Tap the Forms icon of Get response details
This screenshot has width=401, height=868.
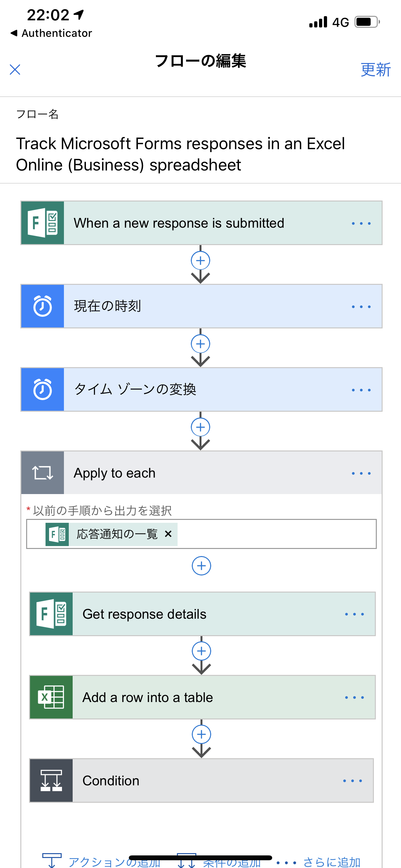point(51,614)
